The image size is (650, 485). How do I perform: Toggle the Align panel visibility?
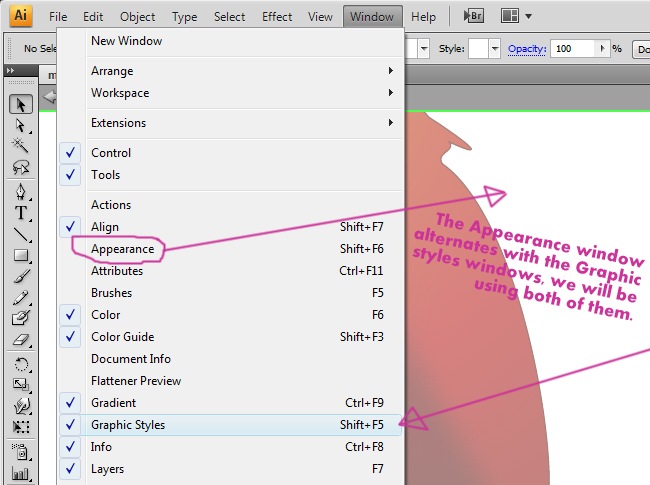point(230,227)
